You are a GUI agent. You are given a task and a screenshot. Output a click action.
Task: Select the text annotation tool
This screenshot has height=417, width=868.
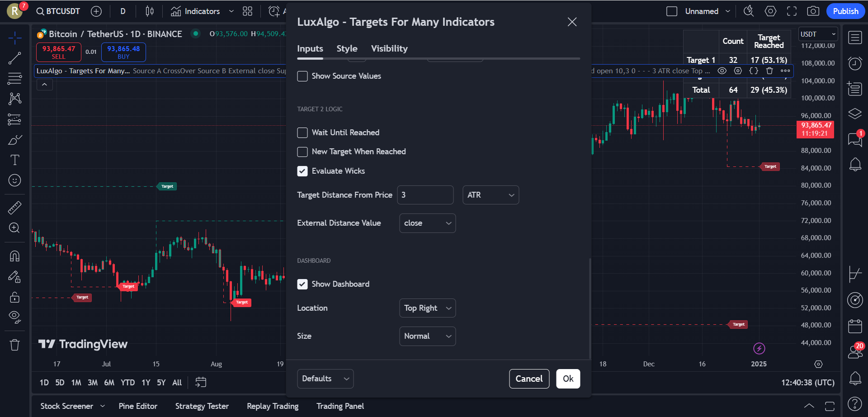tap(14, 160)
